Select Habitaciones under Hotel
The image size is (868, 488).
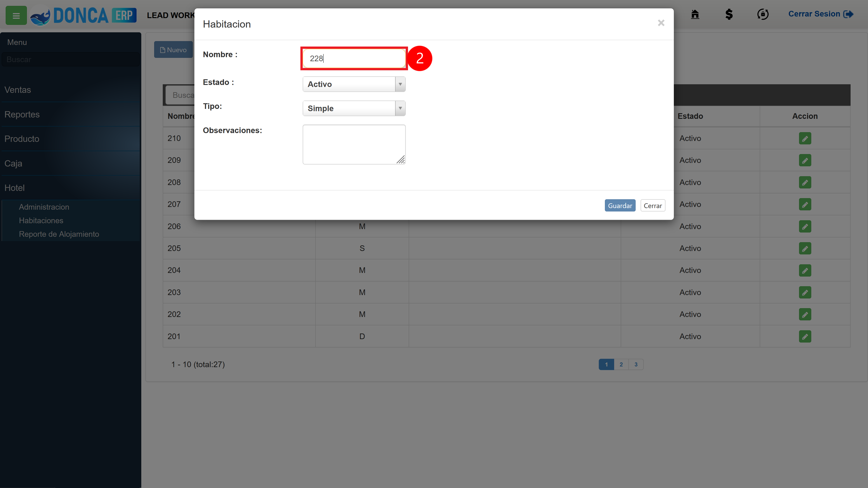click(41, 220)
